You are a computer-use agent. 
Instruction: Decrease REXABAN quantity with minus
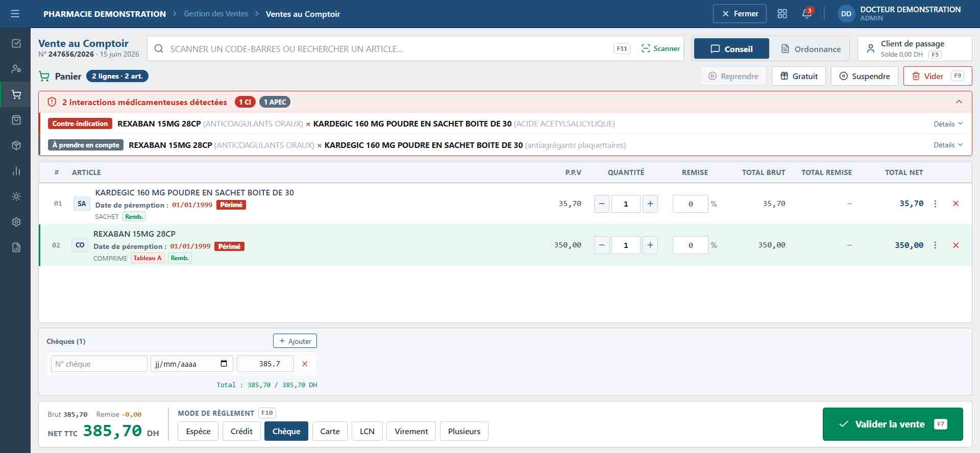(602, 245)
